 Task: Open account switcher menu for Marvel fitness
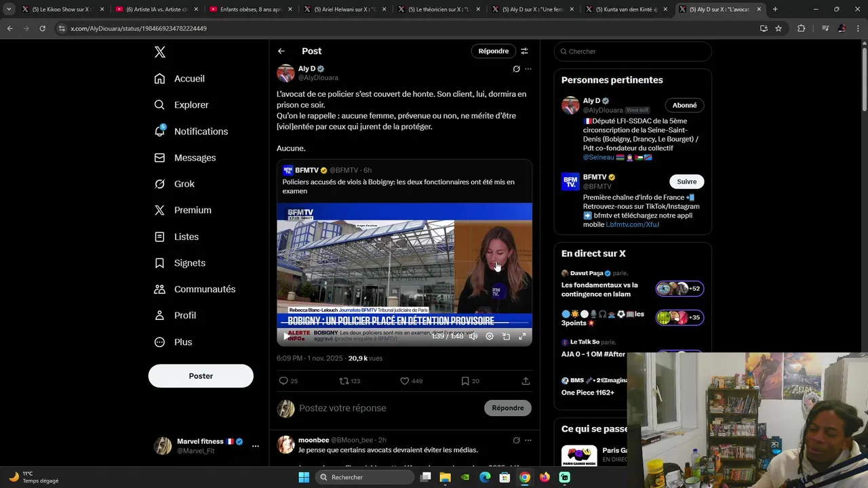point(256,446)
